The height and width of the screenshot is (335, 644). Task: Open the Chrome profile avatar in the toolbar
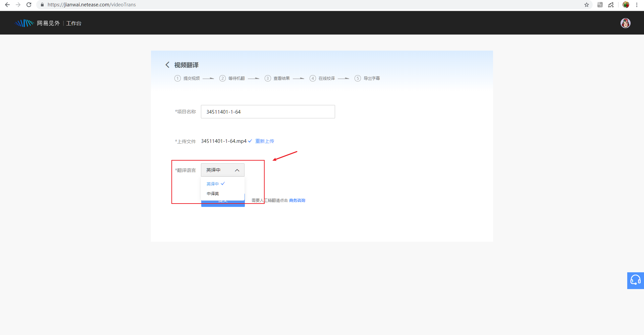pyautogui.click(x=626, y=5)
